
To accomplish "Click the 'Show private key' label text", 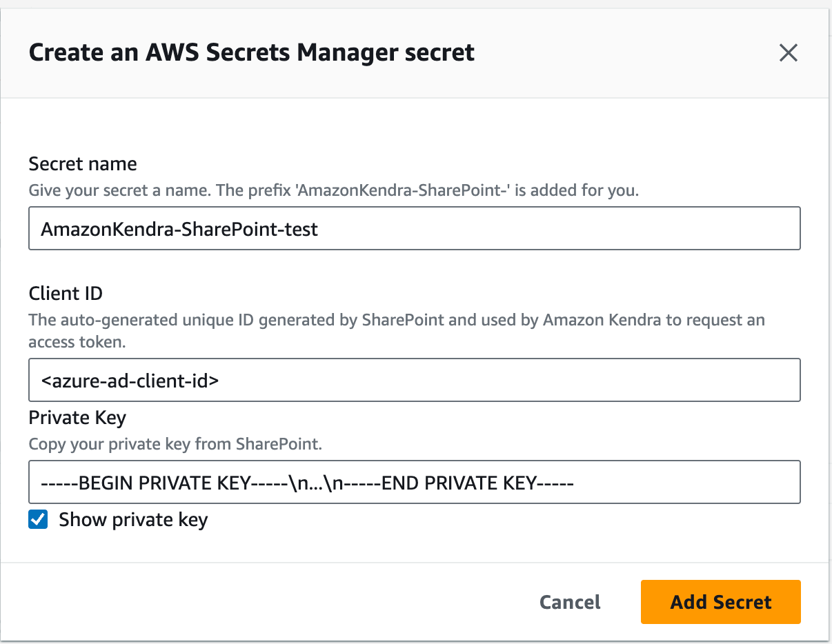I will coord(133,520).
